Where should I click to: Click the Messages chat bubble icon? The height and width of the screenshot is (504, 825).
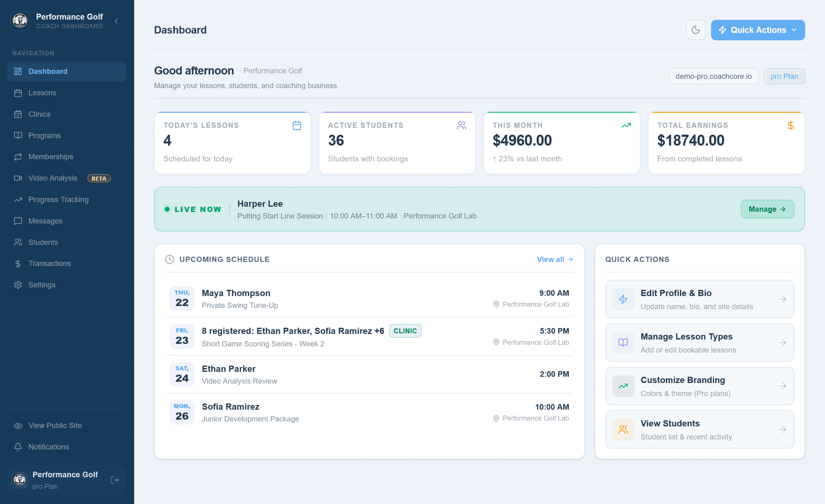click(x=18, y=221)
